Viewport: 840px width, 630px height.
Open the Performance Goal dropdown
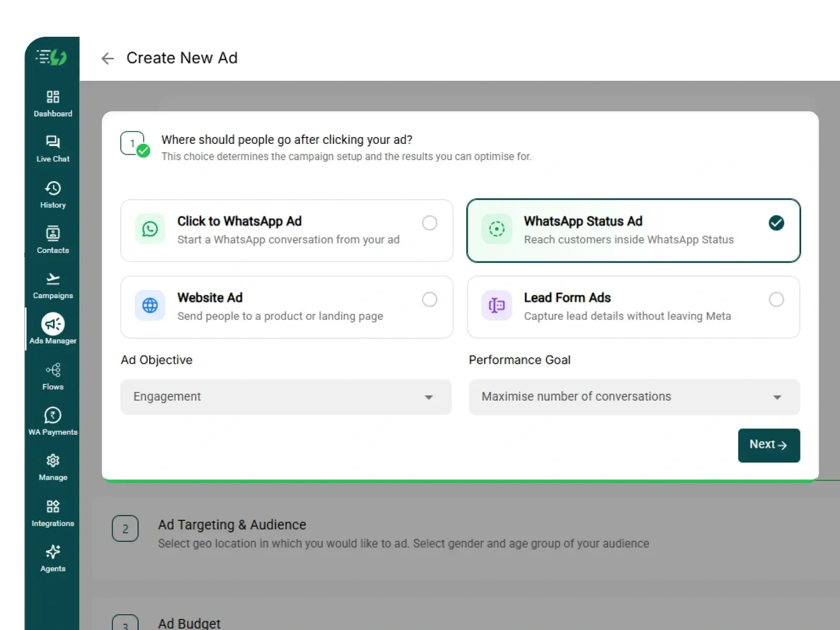coord(634,397)
